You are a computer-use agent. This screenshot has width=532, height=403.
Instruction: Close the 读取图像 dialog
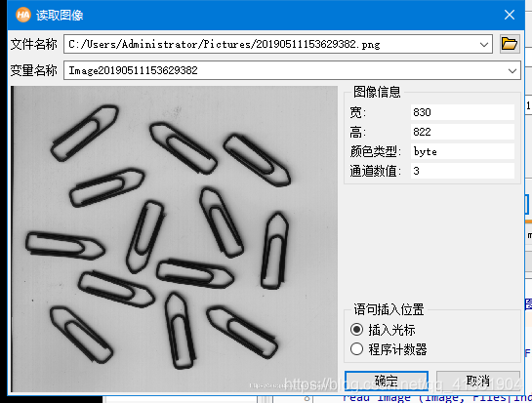(510, 15)
